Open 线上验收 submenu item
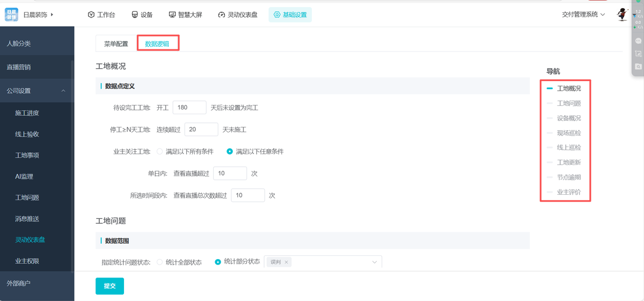Screen dimensions: 644x301 click(x=37, y=134)
